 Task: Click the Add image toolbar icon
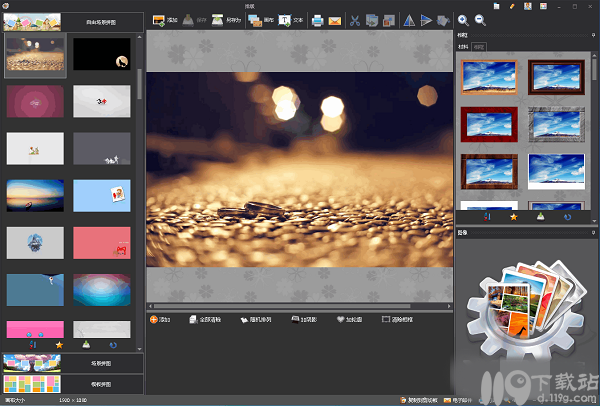click(158, 20)
